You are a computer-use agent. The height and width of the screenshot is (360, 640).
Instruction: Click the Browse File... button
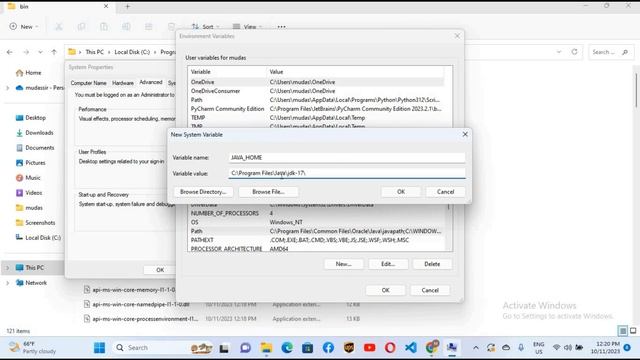268,192
